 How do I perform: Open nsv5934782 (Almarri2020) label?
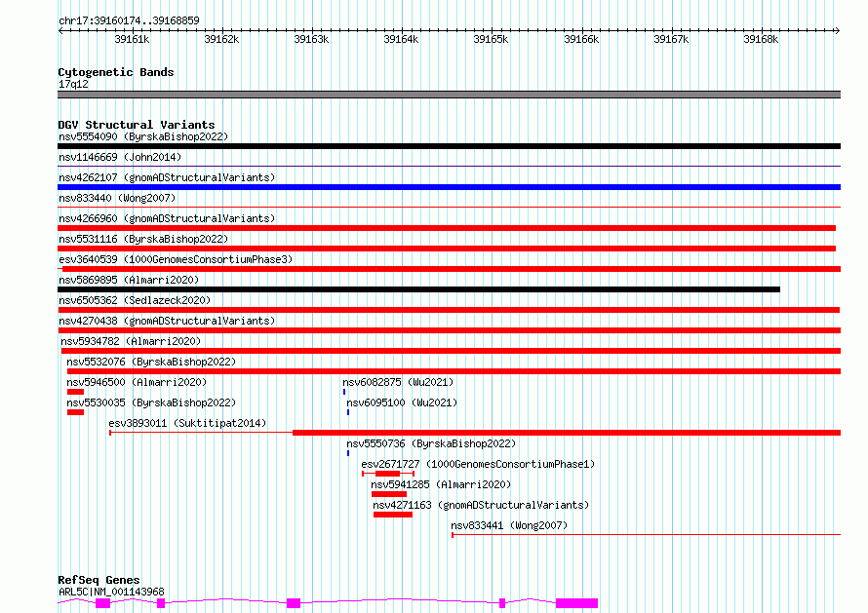(x=131, y=341)
